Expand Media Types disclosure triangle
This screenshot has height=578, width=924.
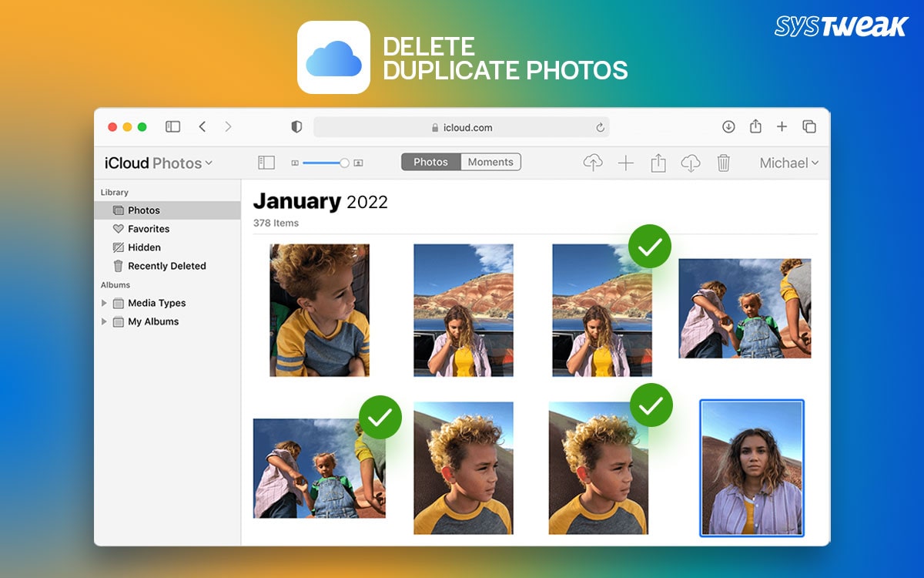pos(105,303)
